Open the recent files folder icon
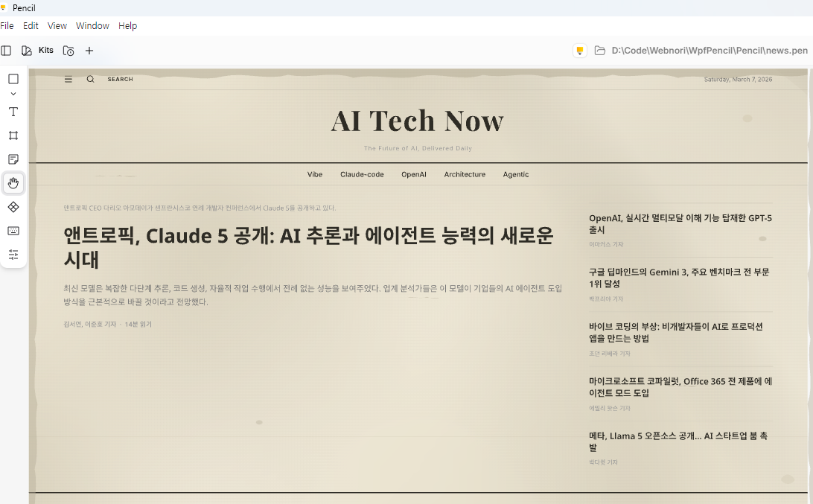The image size is (813, 504). coord(68,51)
